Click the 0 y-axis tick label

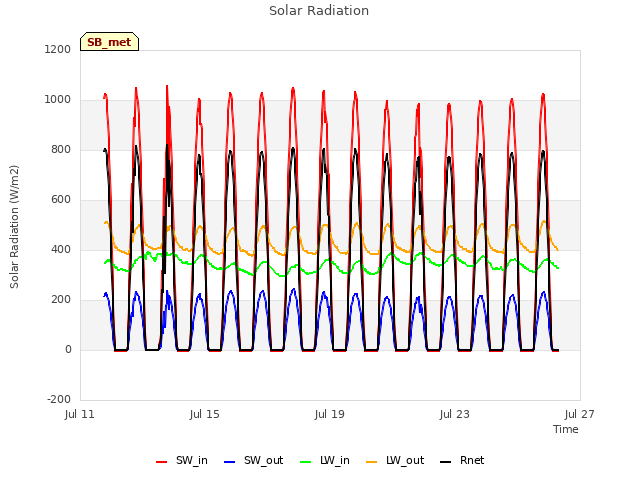click(x=68, y=349)
